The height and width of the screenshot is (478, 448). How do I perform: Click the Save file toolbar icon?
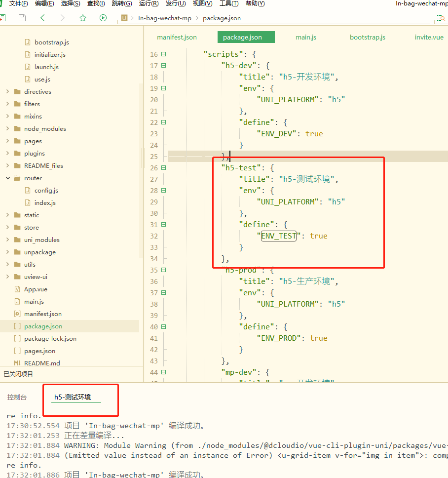point(22,18)
